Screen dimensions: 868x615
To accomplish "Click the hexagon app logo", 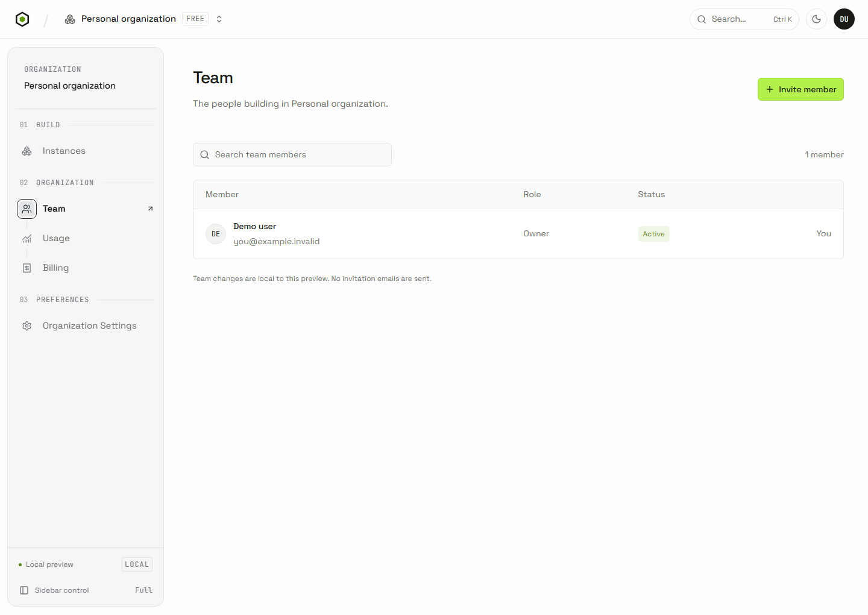I will (x=22, y=19).
